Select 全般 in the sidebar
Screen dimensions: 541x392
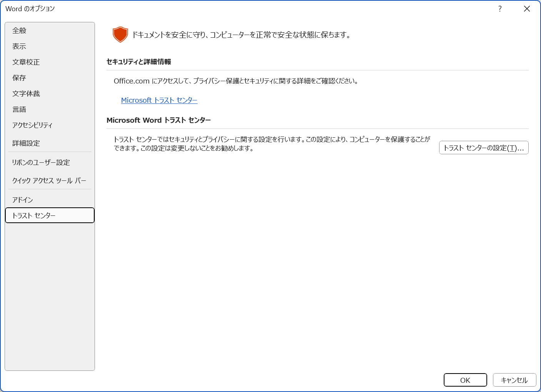(20, 30)
